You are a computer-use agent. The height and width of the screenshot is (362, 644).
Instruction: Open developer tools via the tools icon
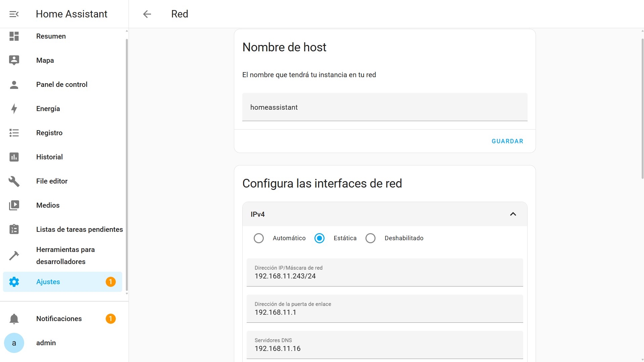[x=14, y=255]
